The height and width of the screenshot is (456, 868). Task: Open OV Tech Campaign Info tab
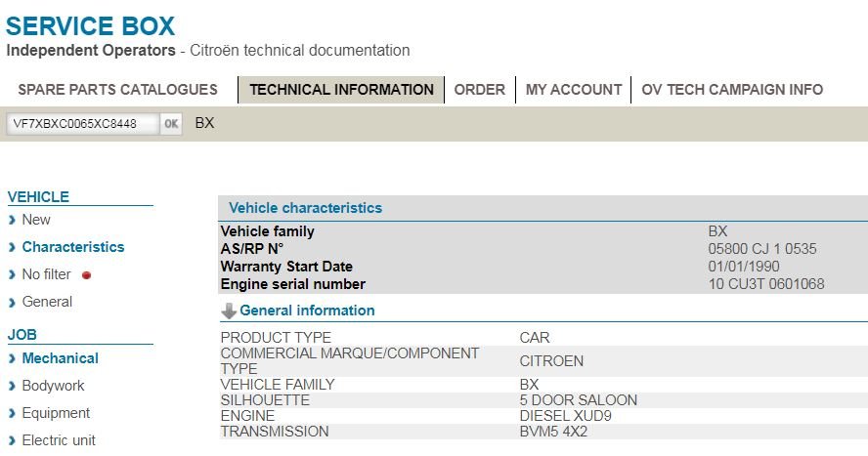coord(732,90)
